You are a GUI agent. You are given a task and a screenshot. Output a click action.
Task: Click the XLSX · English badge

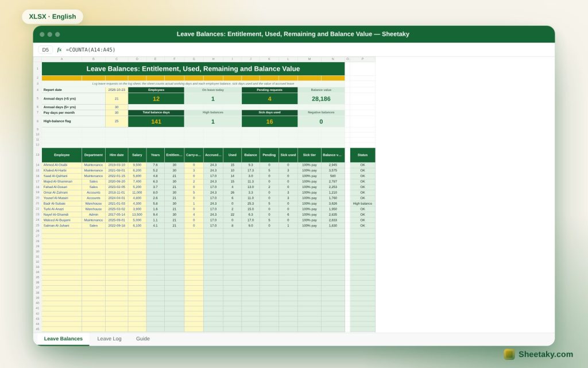coord(52,17)
